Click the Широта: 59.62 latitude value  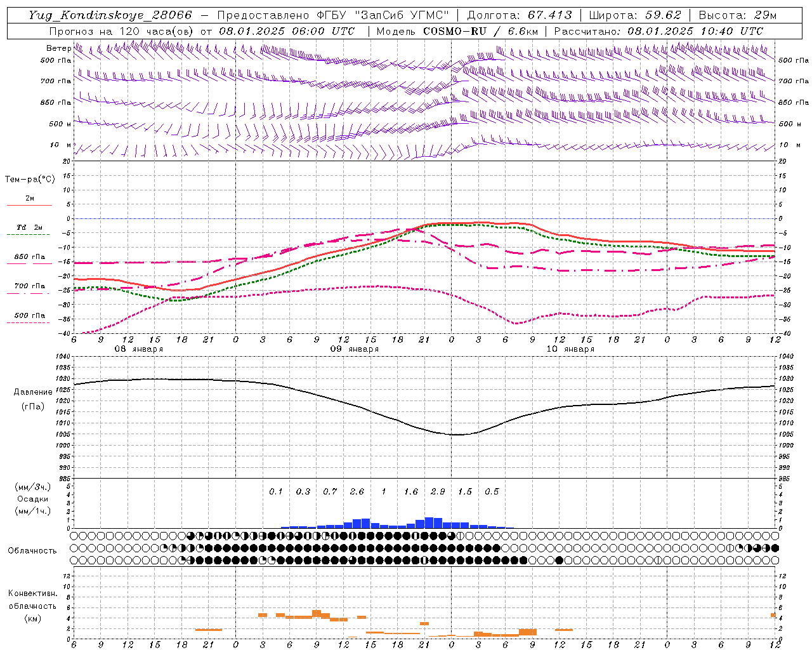point(635,15)
